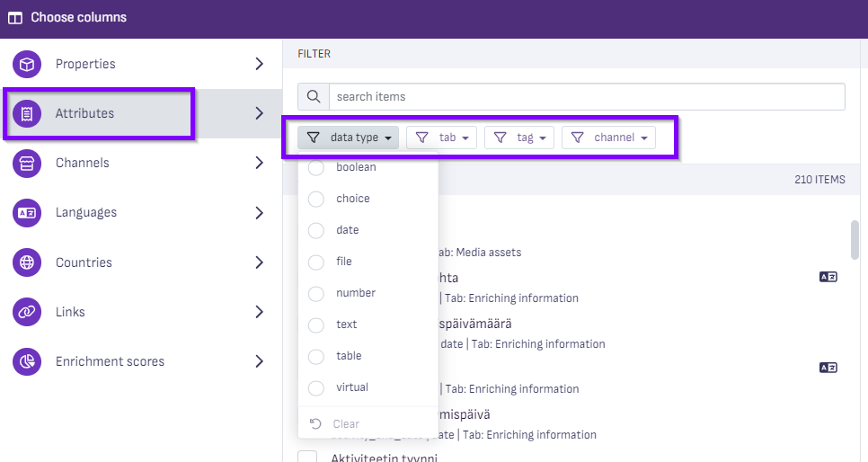Open the channel filter dropdown

(x=608, y=138)
